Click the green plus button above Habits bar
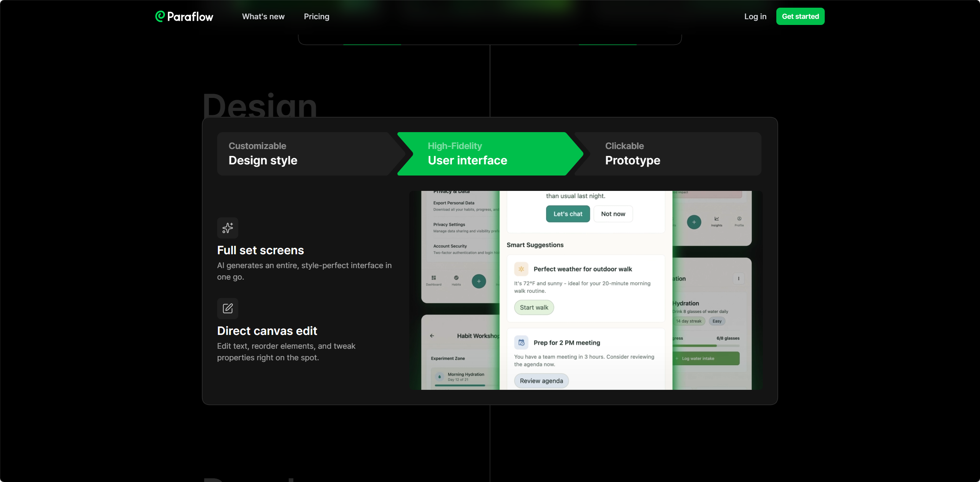Screen dimensions: 980x482 [478, 281]
